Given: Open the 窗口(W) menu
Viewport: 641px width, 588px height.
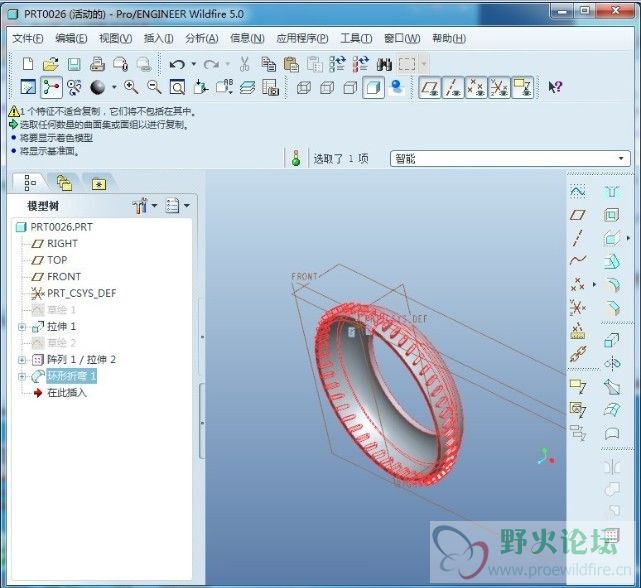Looking at the screenshot, I should pyautogui.click(x=402, y=38).
